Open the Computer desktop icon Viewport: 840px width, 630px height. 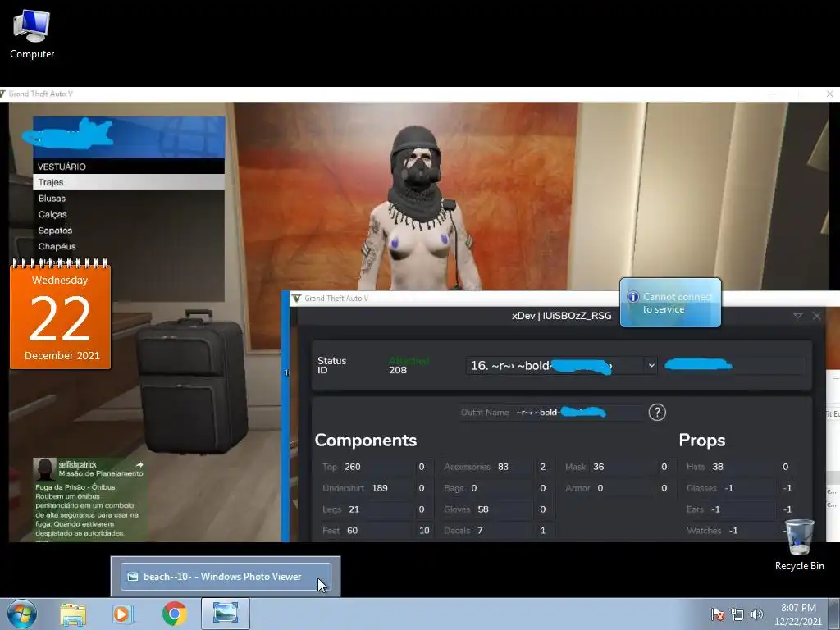coord(32,34)
